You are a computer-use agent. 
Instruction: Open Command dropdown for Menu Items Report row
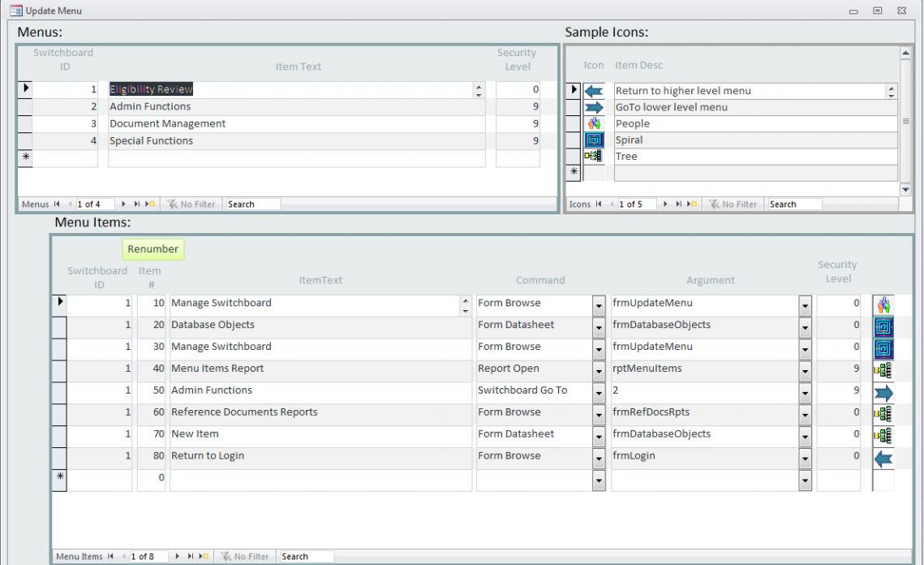point(599,372)
